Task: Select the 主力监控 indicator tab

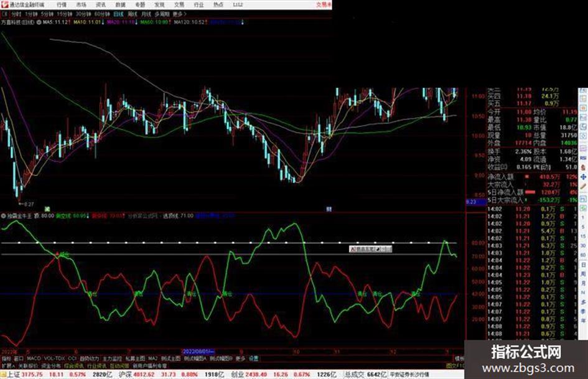Action: tap(113, 358)
